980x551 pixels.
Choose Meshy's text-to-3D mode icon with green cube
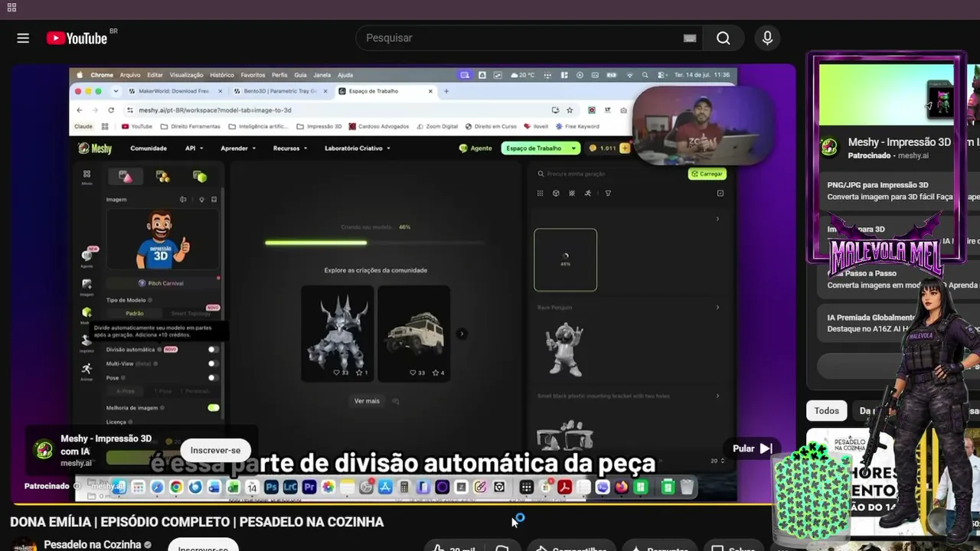200,177
